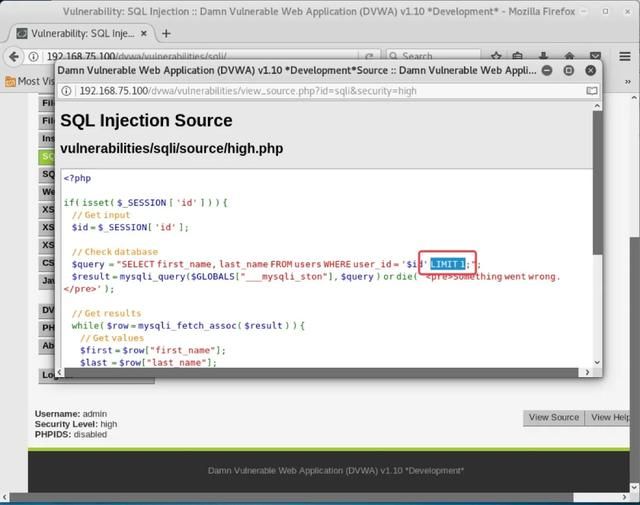Image resolution: width=640 pixels, height=505 pixels.
Task: Click the site info icon in main address bar
Action: [x=33, y=57]
